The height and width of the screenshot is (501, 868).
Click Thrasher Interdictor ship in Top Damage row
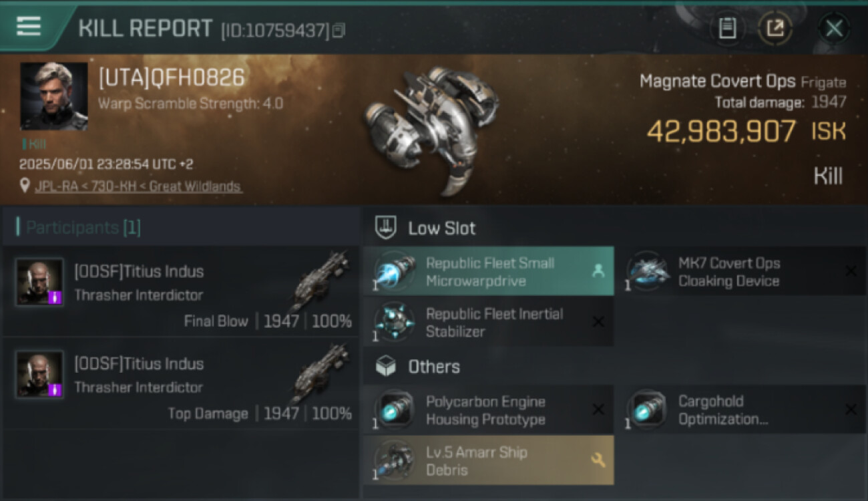click(x=320, y=373)
